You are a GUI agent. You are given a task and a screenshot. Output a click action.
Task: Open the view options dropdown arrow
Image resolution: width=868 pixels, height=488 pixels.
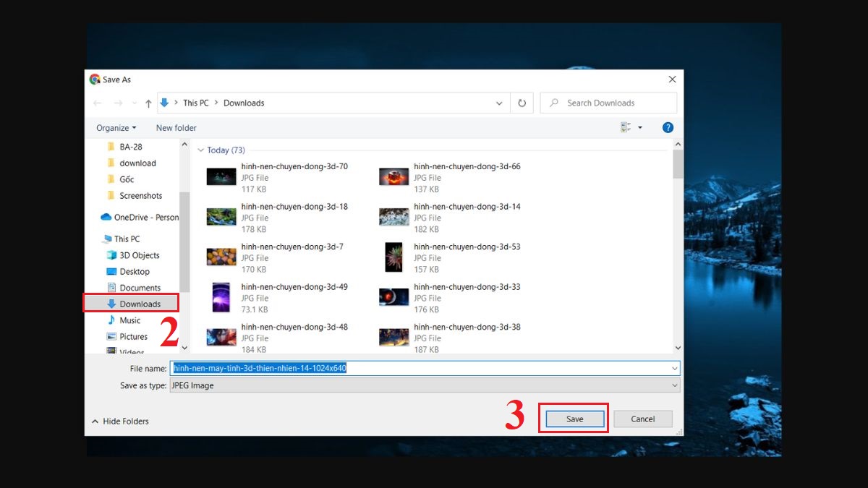(640, 128)
